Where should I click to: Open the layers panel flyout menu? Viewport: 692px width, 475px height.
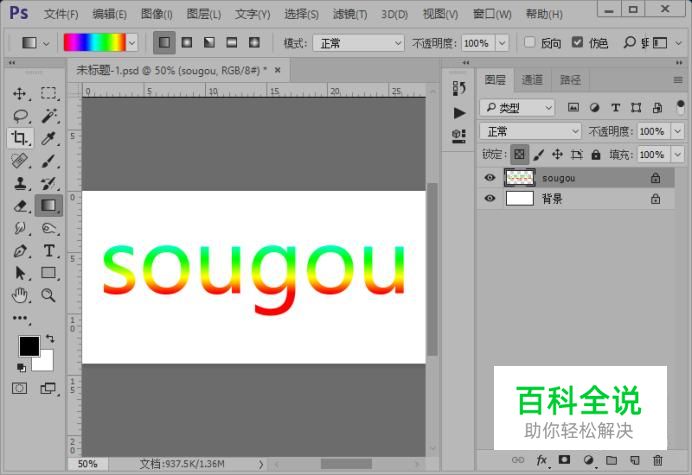pos(678,80)
